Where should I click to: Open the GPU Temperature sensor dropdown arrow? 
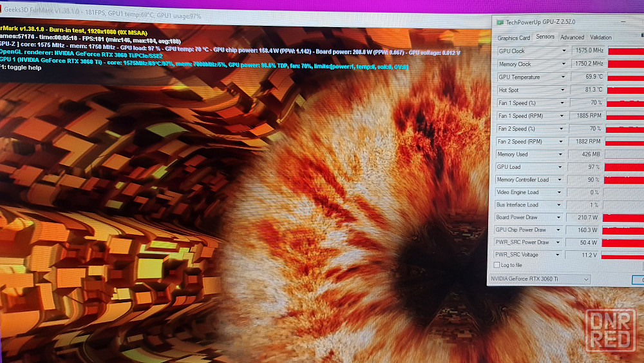click(x=564, y=77)
